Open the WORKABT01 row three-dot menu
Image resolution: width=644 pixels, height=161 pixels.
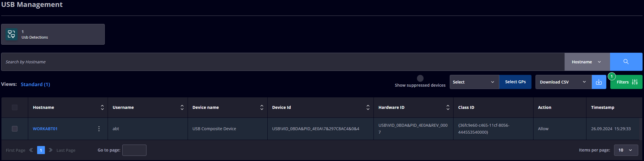pos(99,129)
